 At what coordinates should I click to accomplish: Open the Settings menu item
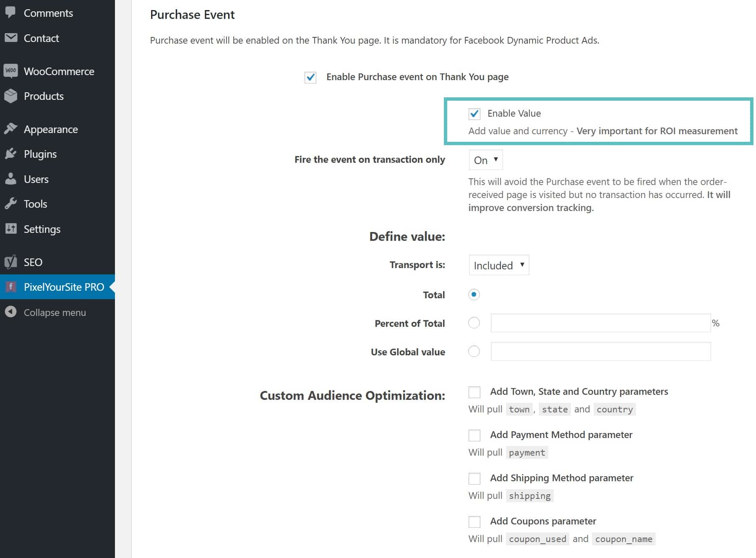(x=42, y=229)
